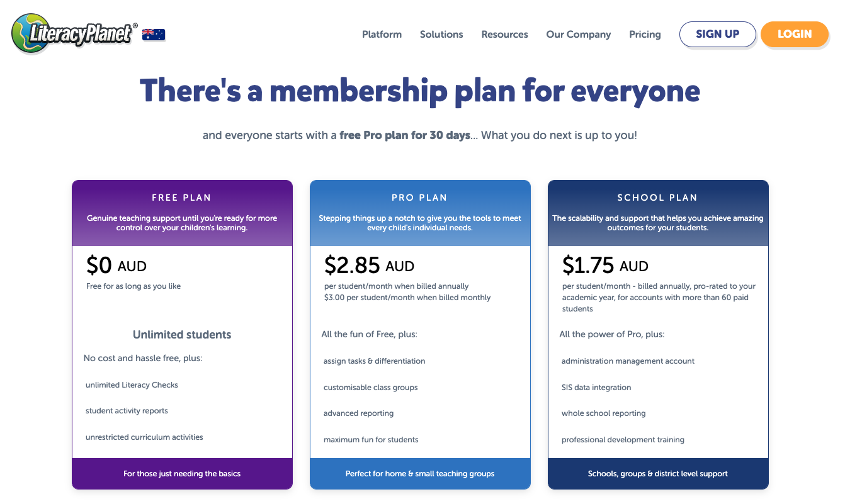Select the PRO PLAN card header
The width and height of the screenshot is (845, 504).
tap(419, 197)
